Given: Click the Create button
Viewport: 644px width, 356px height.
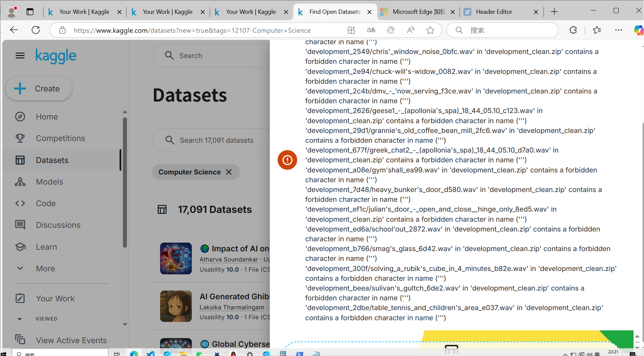Looking at the screenshot, I should (x=38, y=88).
